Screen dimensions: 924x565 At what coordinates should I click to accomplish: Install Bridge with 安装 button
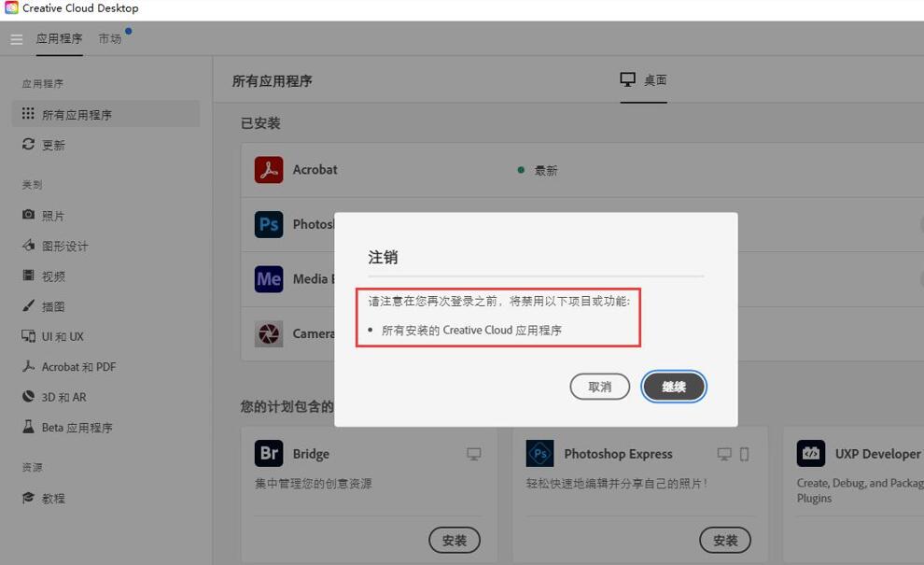pos(455,540)
